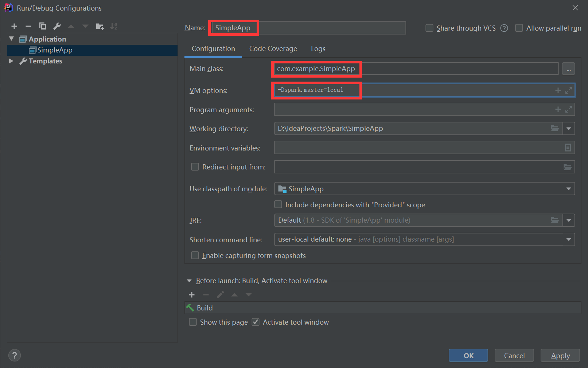Collapse the Application tree node

tap(11, 39)
